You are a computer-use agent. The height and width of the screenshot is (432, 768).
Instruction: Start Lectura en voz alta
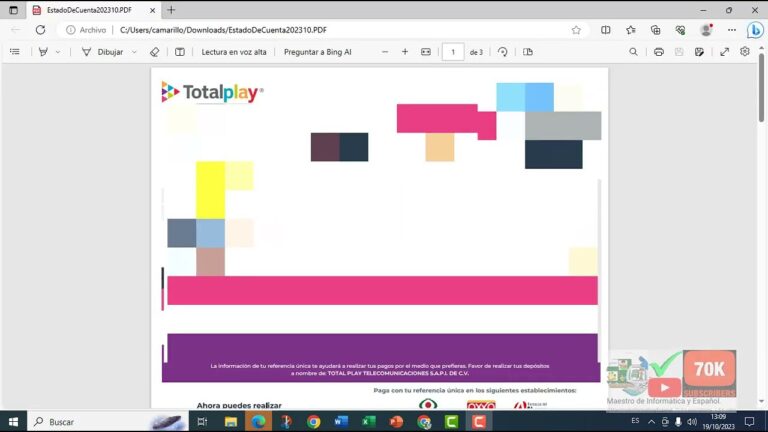coord(234,52)
